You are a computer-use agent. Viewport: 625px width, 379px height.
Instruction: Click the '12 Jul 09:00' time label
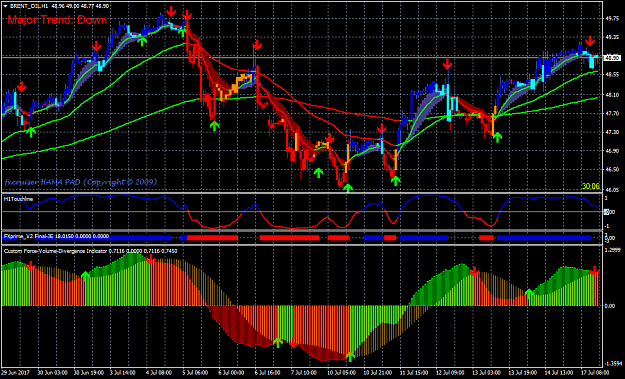point(450,373)
